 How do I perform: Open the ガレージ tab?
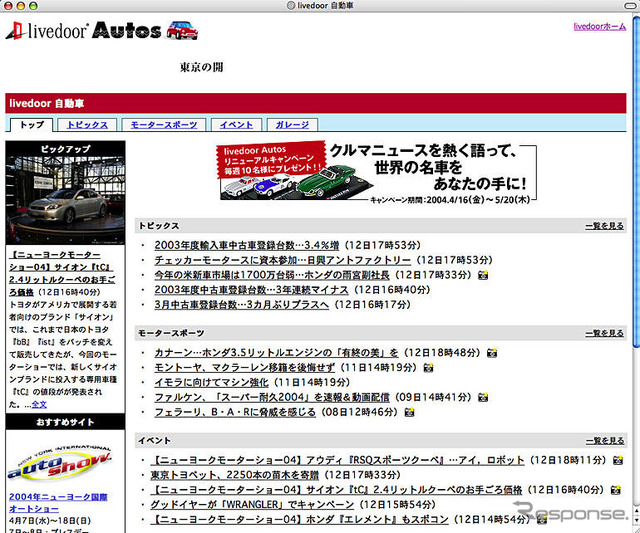(x=292, y=125)
